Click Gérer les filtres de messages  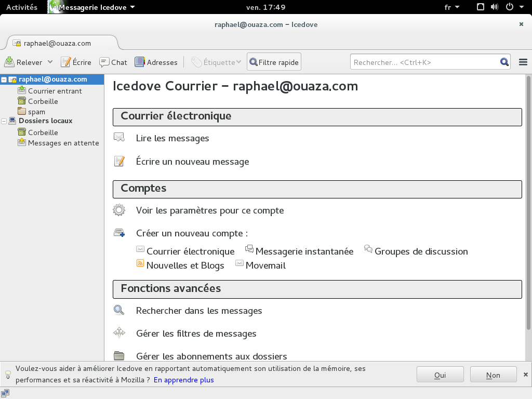tap(196, 334)
